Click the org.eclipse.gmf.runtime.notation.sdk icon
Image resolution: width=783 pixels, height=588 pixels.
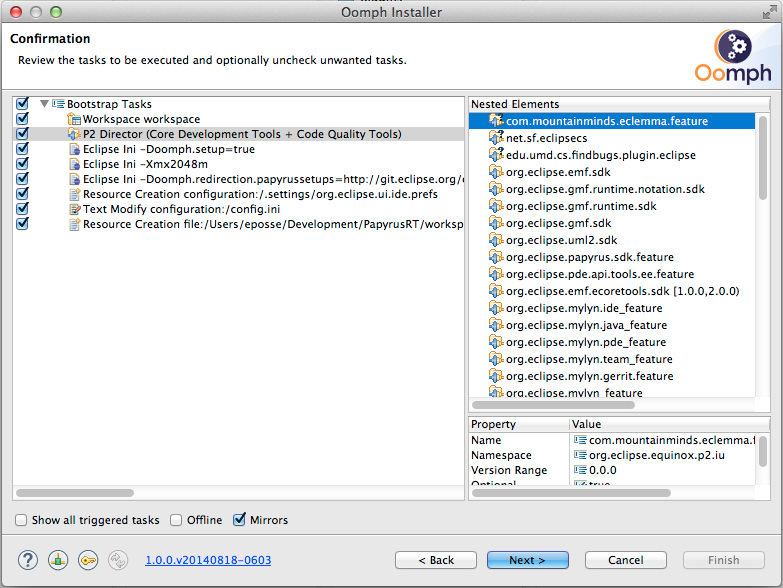coord(496,189)
